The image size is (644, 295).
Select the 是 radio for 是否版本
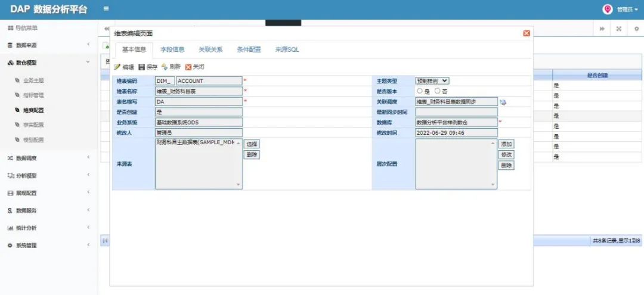[420, 91]
